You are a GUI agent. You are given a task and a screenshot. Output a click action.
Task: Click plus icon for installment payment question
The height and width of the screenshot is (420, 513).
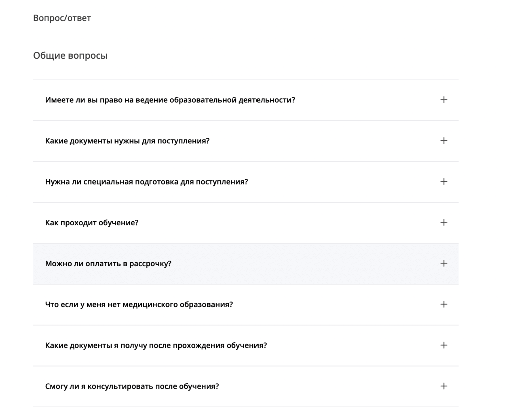443,264
